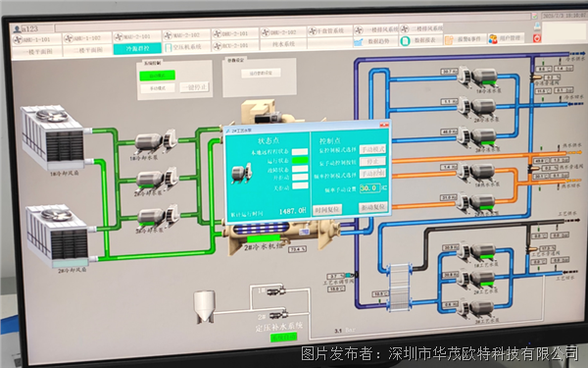Toggle pump control mode 手动模式 in popup
588x368 pixels.
tap(372, 149)
